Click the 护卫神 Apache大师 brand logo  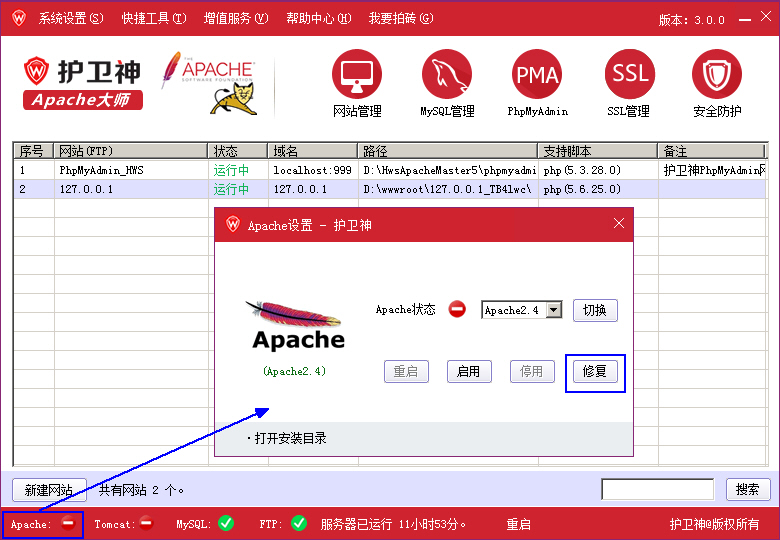pos(83,83)
